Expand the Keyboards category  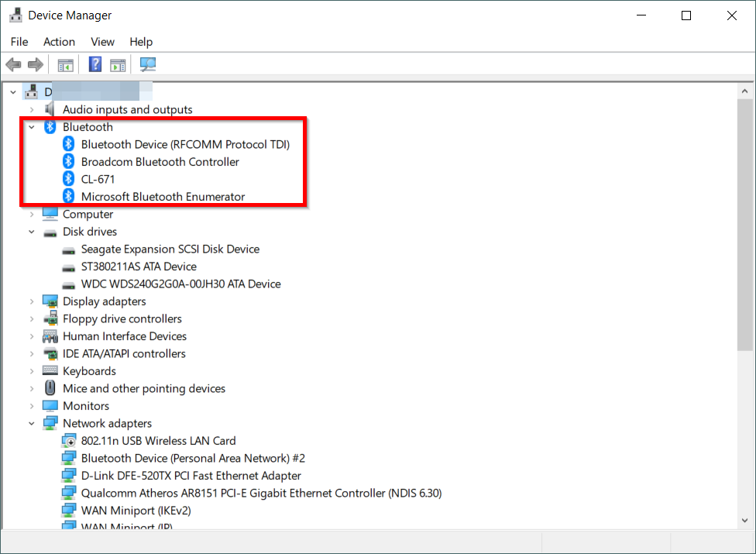(x=32, y=371)
